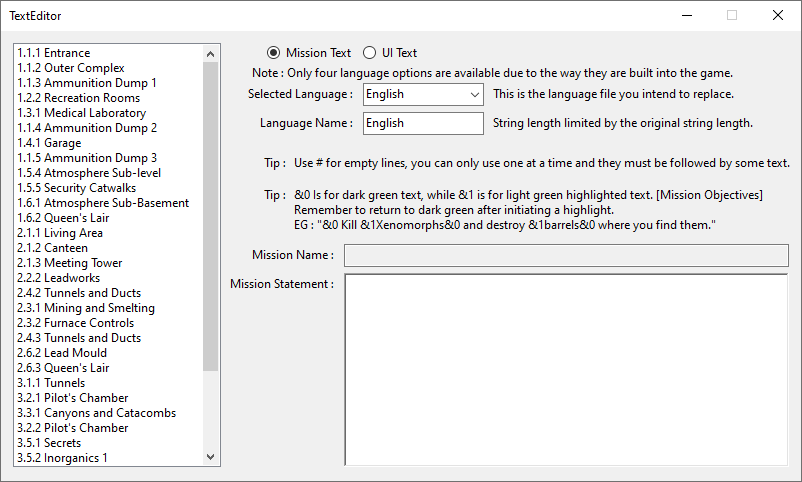Click the list scrollbar up arrow
Viewport: 802px width, 482px height.
point(210,54)
